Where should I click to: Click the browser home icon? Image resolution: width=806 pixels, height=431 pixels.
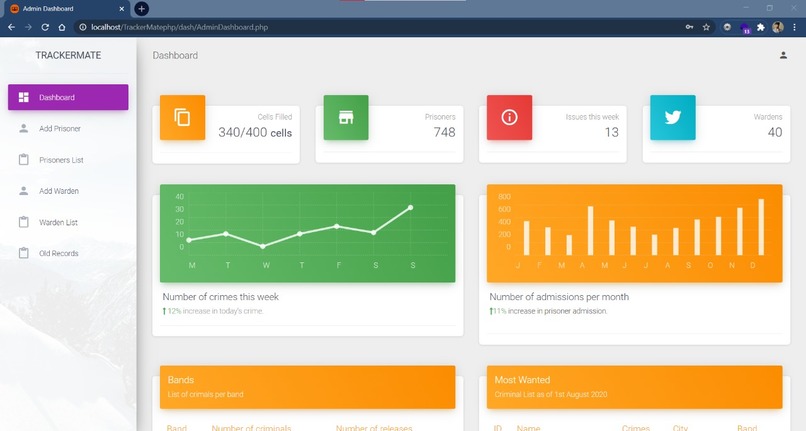[62, 27]
